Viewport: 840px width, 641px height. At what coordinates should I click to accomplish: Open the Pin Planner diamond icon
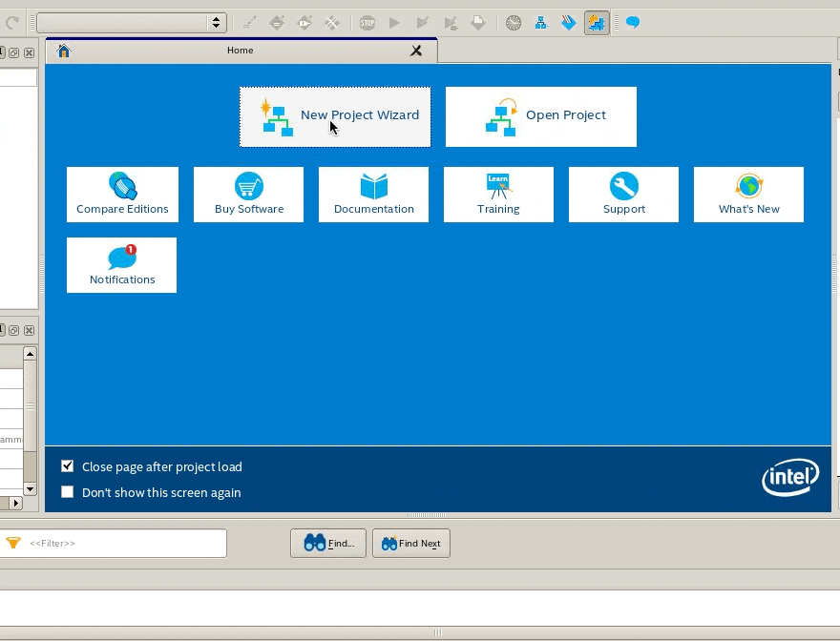pyautogui.click(x=304, y=23)
